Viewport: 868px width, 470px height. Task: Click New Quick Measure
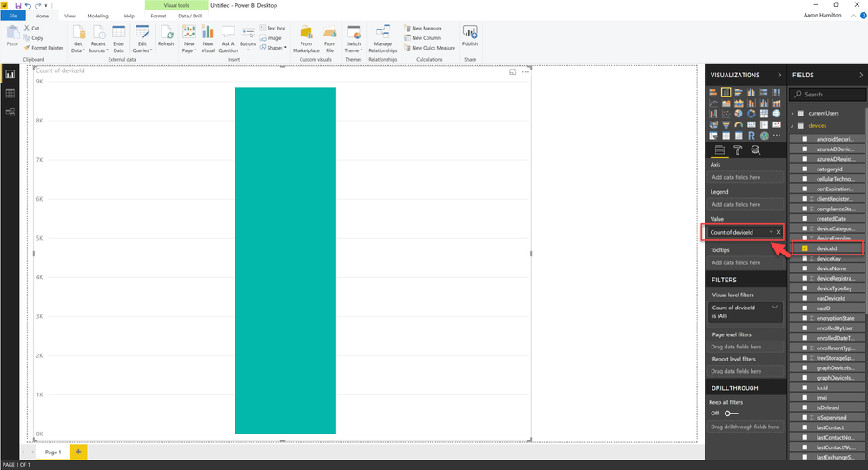pos(429,48)
